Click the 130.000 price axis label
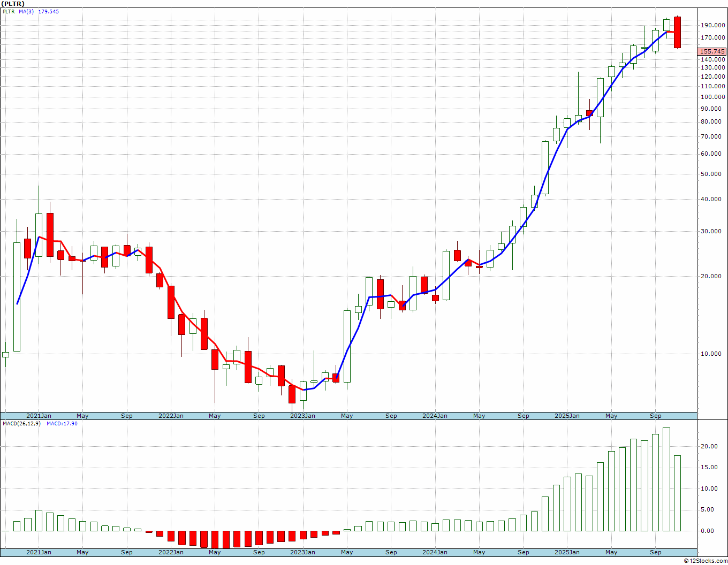 712,68
